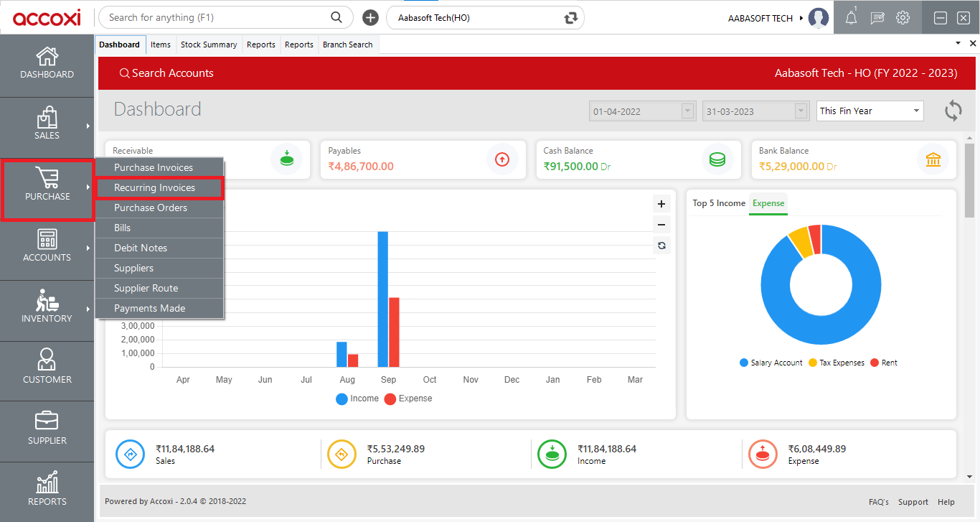Click the search magnifier icon in top bar
This screenshot has width=980, height=522.
point(336,17)
